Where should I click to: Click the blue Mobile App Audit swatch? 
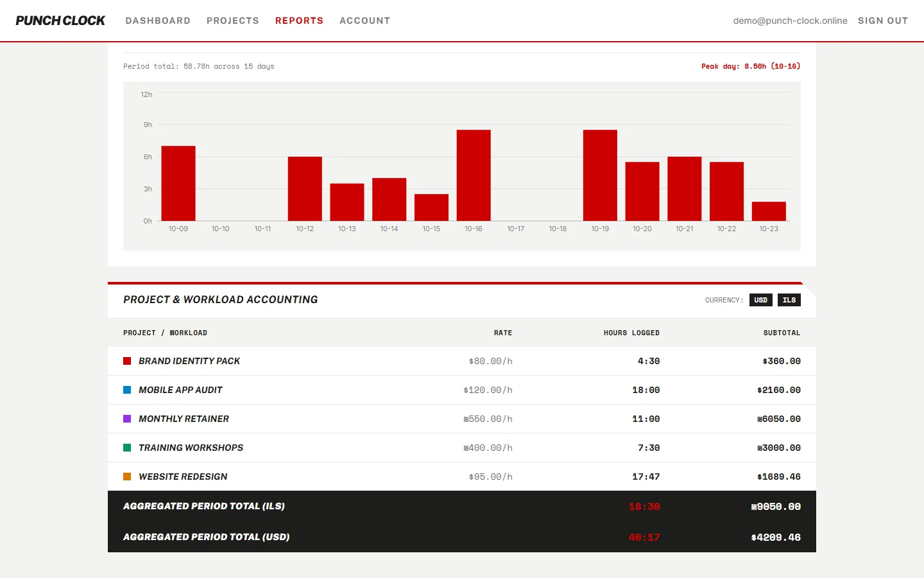point(127,390)
